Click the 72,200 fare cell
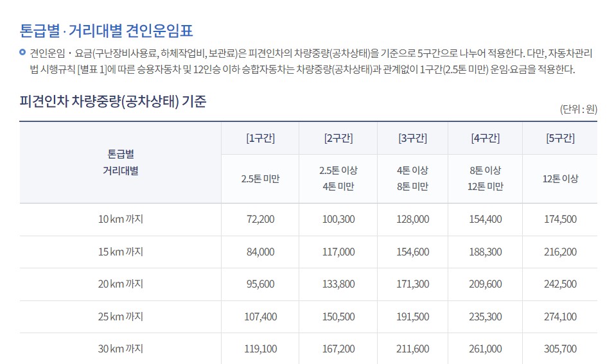The height and width of the screenshot is (364, 614). click(259, 220)
